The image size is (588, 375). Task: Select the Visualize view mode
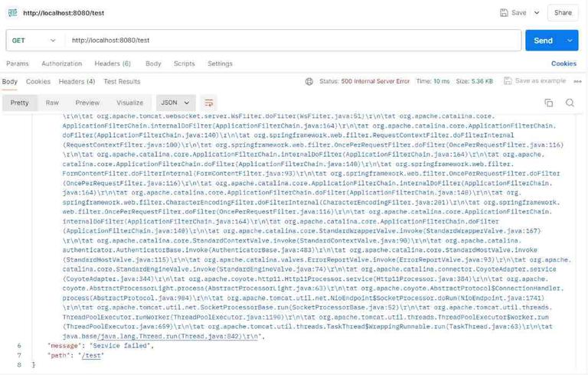click(129, 103)
